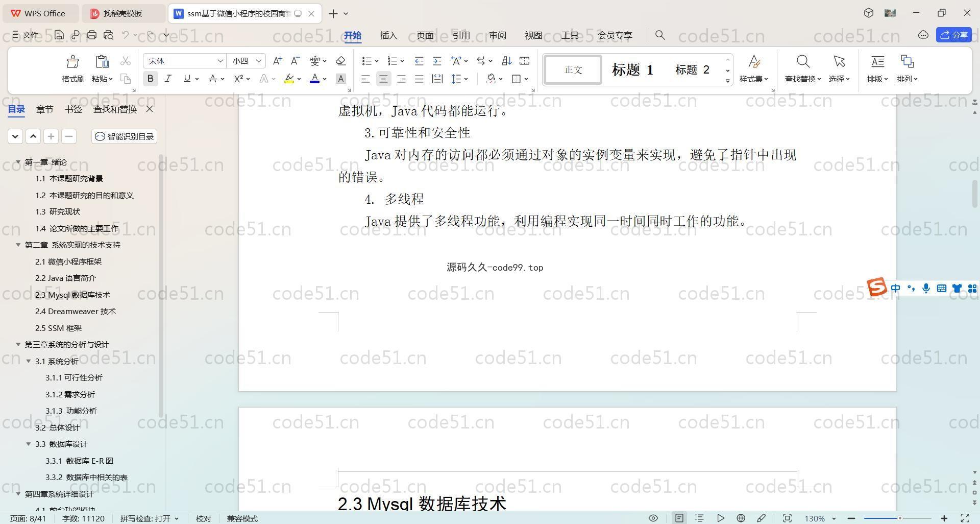Click the Save icon in quick toolbar

click(x=59, y=35)
